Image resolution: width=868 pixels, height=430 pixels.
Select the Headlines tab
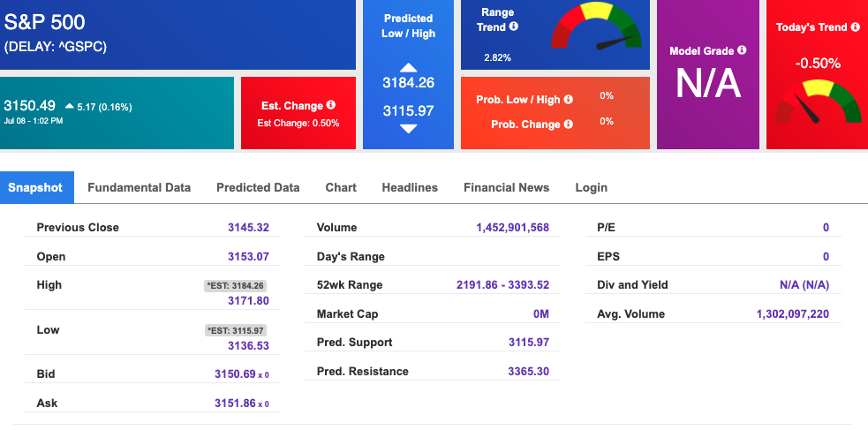[x=410, y=187]
